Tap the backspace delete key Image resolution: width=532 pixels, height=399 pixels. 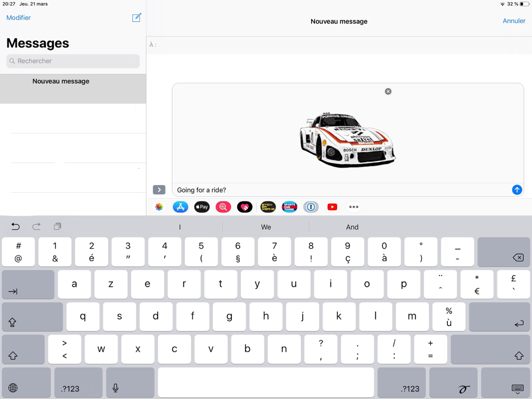click(503, 252)
